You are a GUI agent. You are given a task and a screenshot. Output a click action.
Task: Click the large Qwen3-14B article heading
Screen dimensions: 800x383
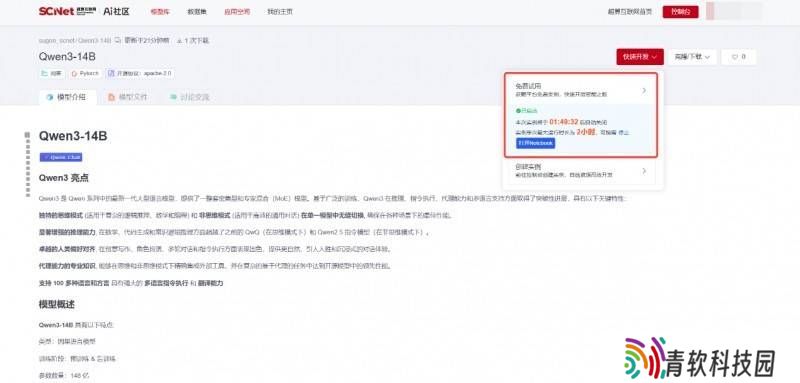(x=73, y=136)
